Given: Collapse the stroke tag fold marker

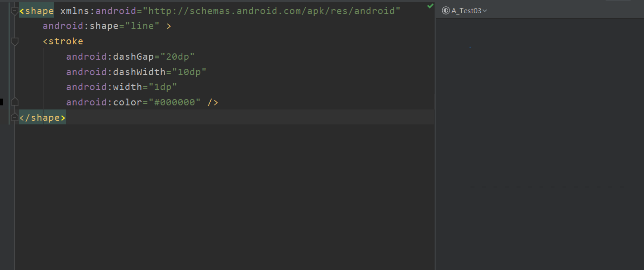Looking at the screenshot, I should 14,42.
